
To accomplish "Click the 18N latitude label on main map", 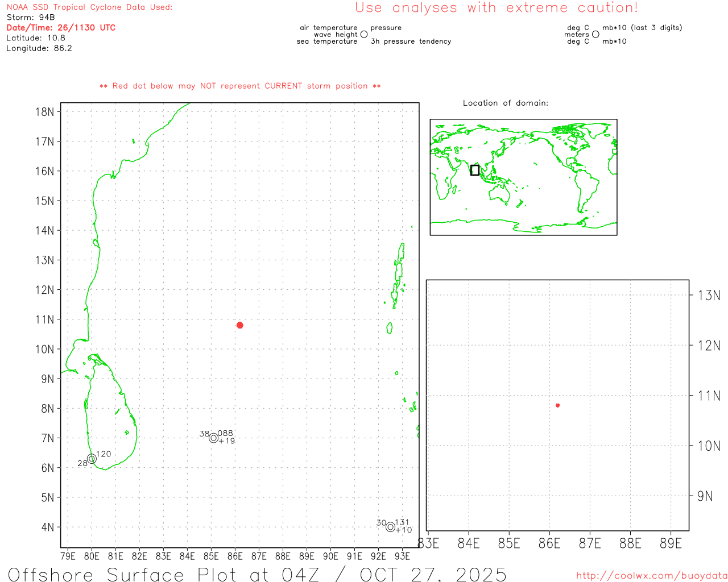I will click(45, 112).
